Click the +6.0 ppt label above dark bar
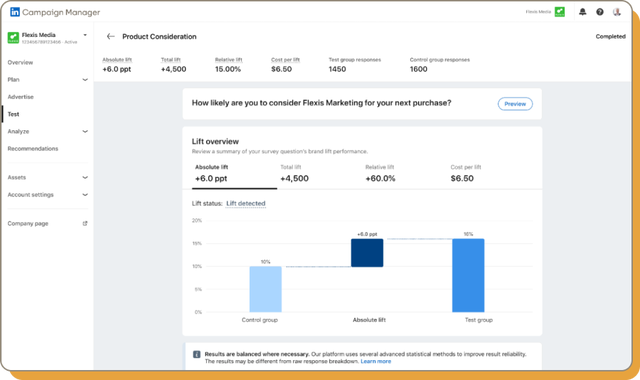640x380 pixels. [367, 234]
